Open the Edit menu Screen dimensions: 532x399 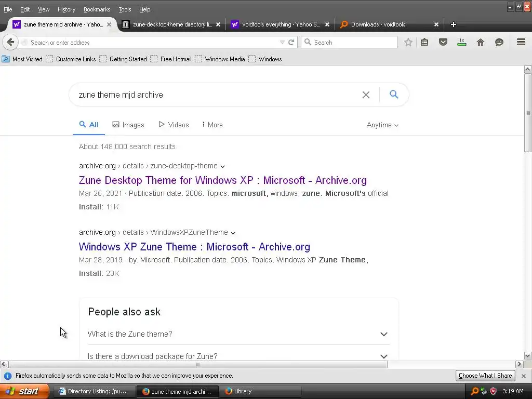point(25,9)
